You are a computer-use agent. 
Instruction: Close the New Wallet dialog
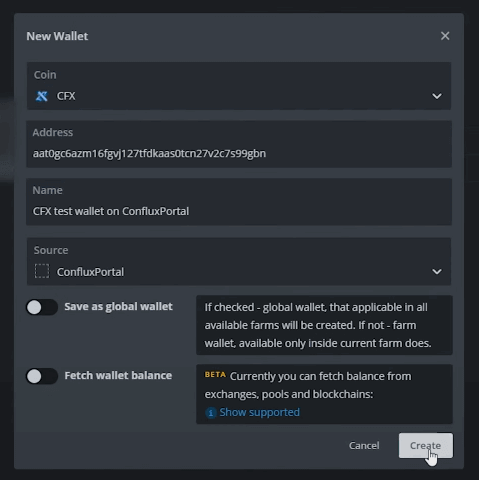click(x=445, y=36)
